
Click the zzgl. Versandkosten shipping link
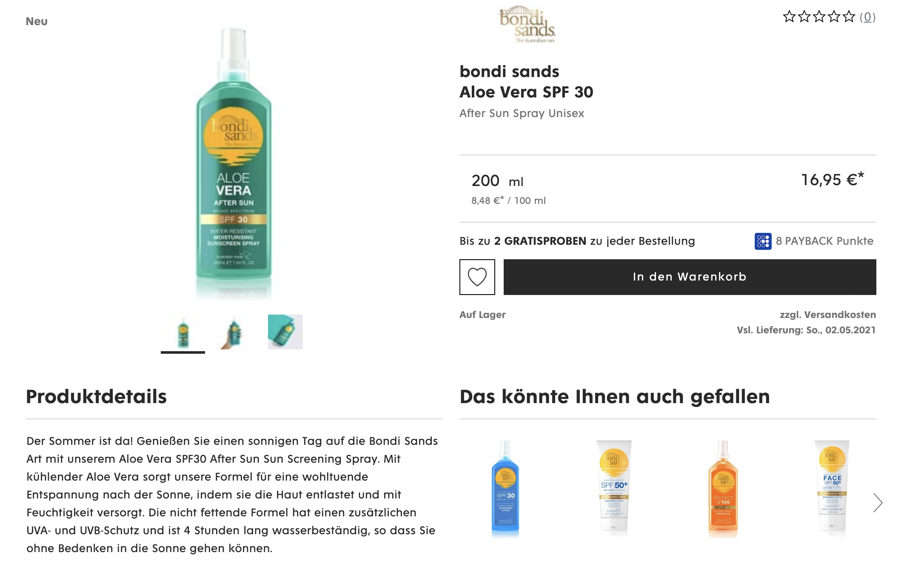(827, 315)
